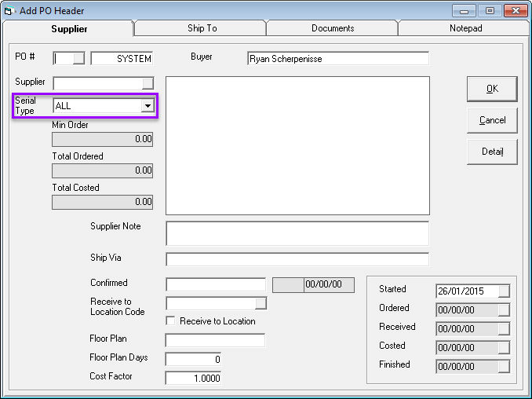
Task: Click the Total Costed value field
Action: click(103, 202)
